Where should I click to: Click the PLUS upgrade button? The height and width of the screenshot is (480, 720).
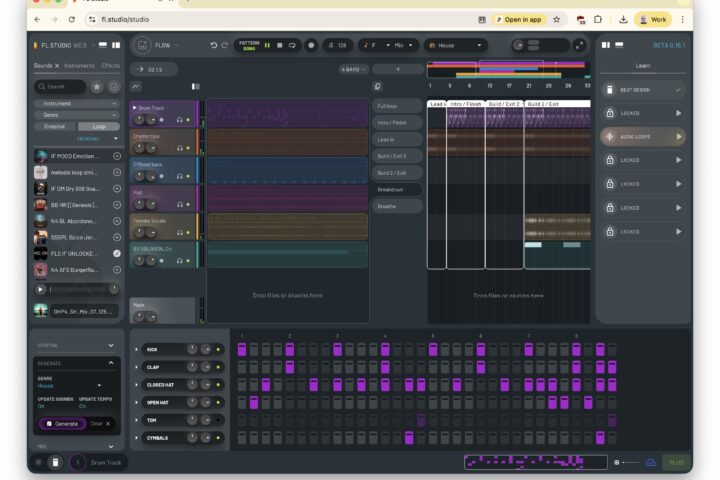[675, 463]
